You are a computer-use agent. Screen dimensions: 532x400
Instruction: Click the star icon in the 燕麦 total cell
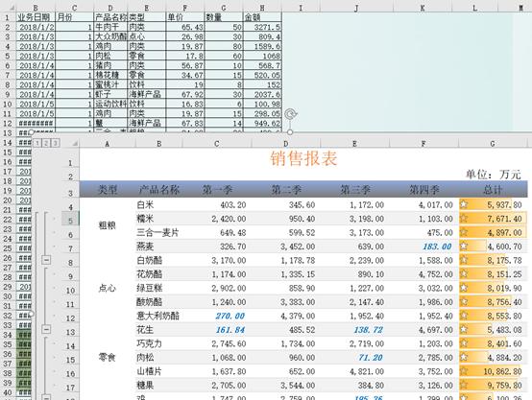click(x=464, y=247)
